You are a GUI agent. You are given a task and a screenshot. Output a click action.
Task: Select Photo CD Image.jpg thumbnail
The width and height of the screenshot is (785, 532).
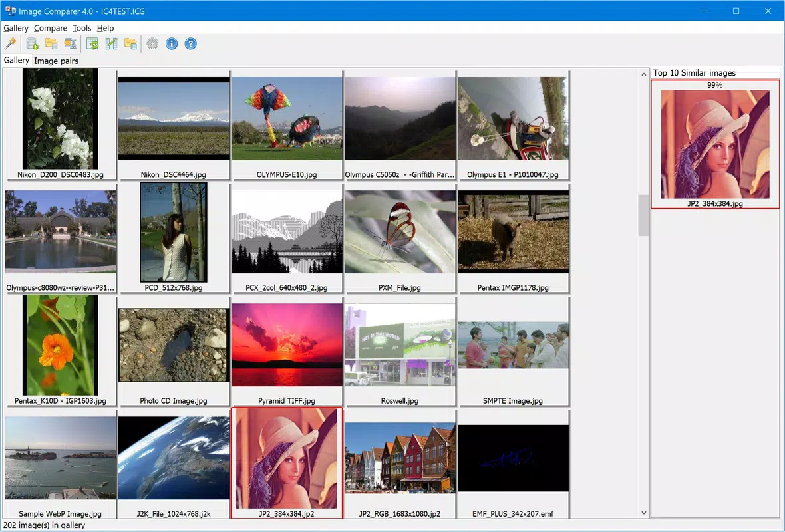(x=174, y=345)
